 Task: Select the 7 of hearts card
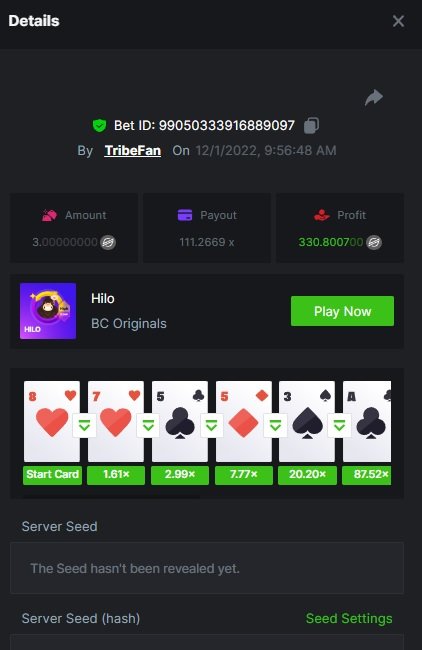(x=116, y=421)
